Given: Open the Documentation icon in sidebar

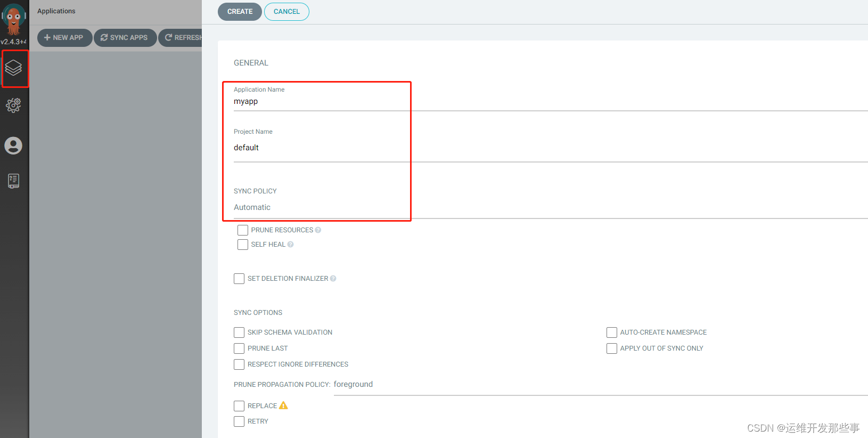Looking at the screenshot, I should coord(13,181).
